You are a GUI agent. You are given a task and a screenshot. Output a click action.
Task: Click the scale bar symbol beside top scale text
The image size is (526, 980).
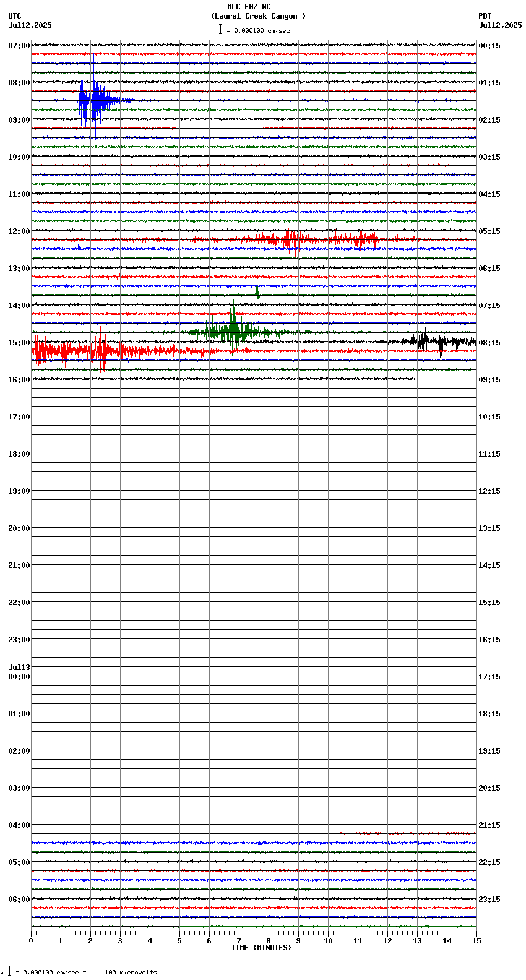click(220, 29)
